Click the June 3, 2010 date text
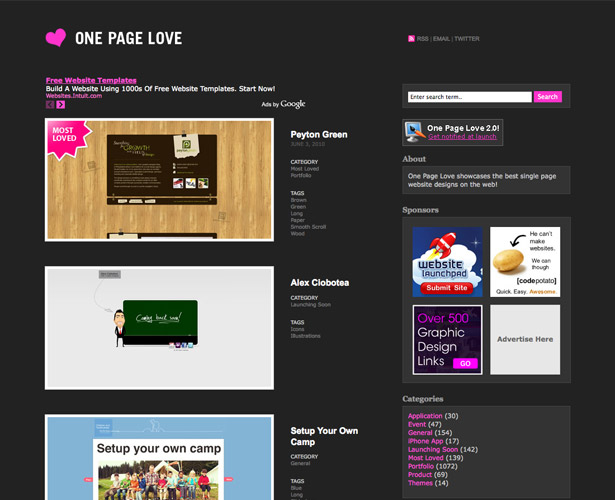The width and height of the screenshot is (615, 500). click(x=308, y=144)
